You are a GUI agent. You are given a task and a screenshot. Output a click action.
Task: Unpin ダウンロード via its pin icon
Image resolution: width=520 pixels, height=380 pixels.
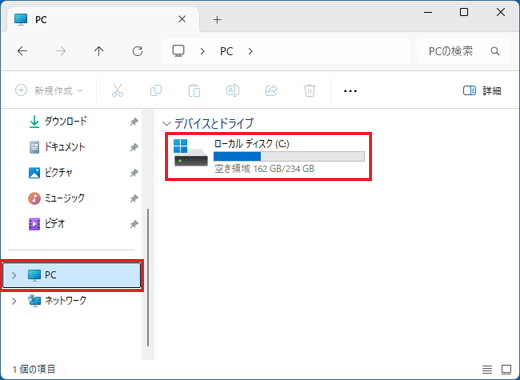(134, 122)
